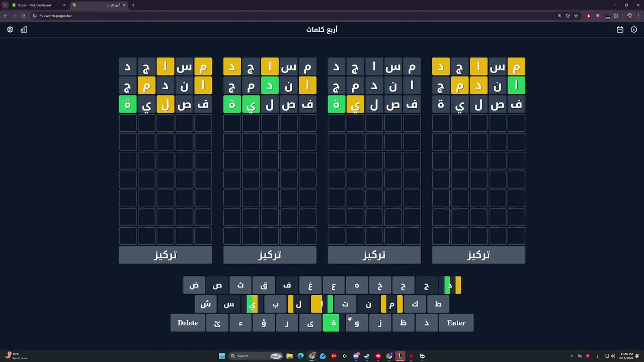Tap the ت key on keyboard
The image size is (644, 362).
[345, 304]
